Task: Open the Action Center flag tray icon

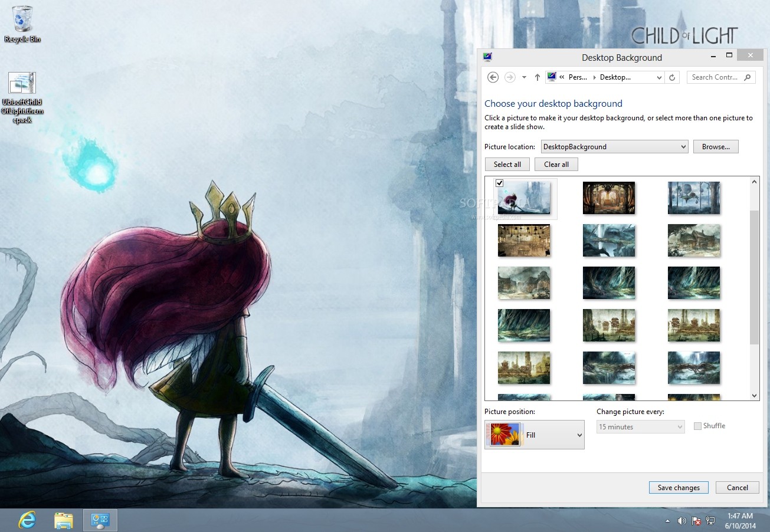Action: [696, 521]
